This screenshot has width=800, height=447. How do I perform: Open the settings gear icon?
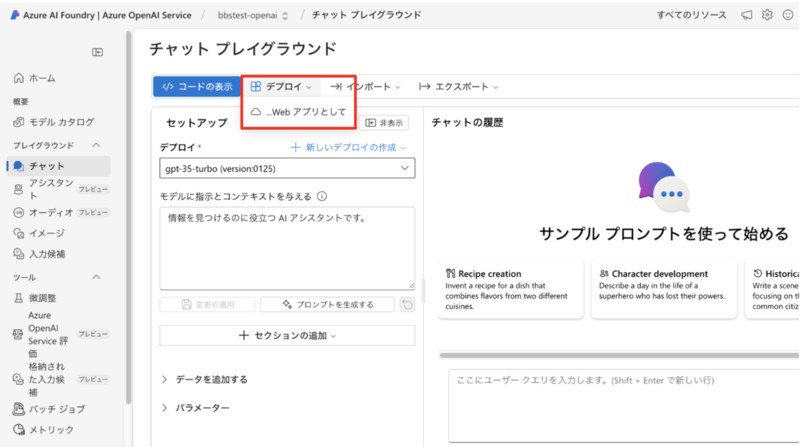[767, 15]
